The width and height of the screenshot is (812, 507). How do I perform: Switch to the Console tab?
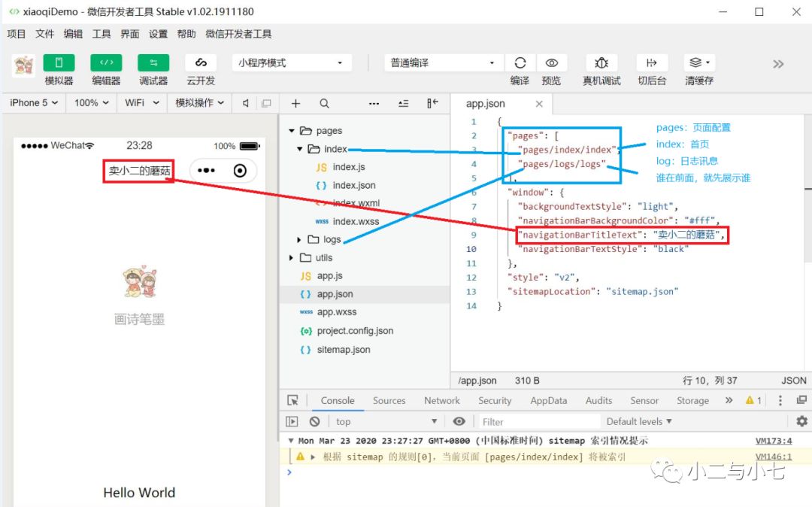tap(337, 400)
